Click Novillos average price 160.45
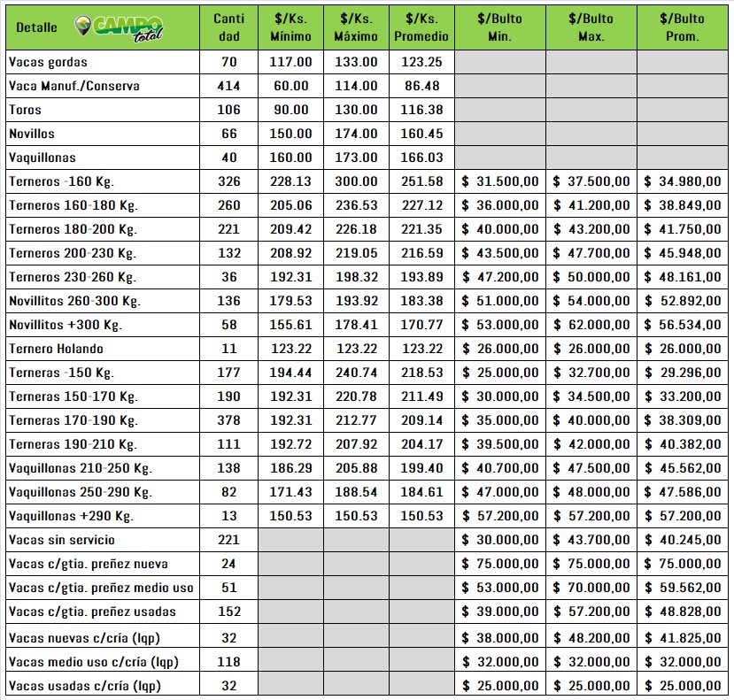The width and height of the screenshot is (734, 700). (421, 135)
